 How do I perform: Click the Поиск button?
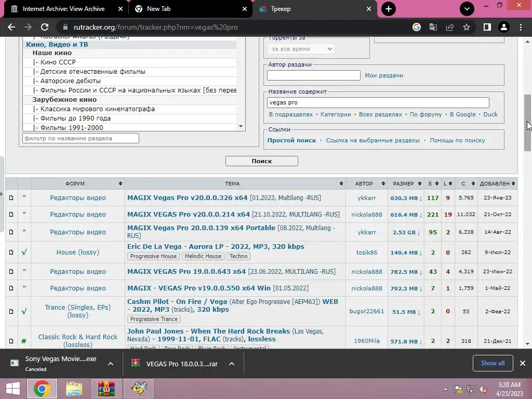tap(262, 161)
